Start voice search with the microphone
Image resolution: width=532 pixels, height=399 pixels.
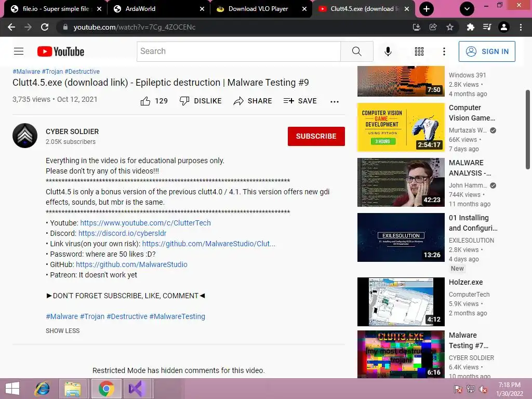388,51
